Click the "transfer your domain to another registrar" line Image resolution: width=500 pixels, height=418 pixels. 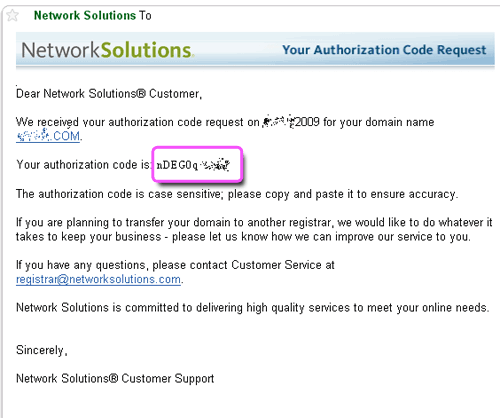[x=254, y=222]
